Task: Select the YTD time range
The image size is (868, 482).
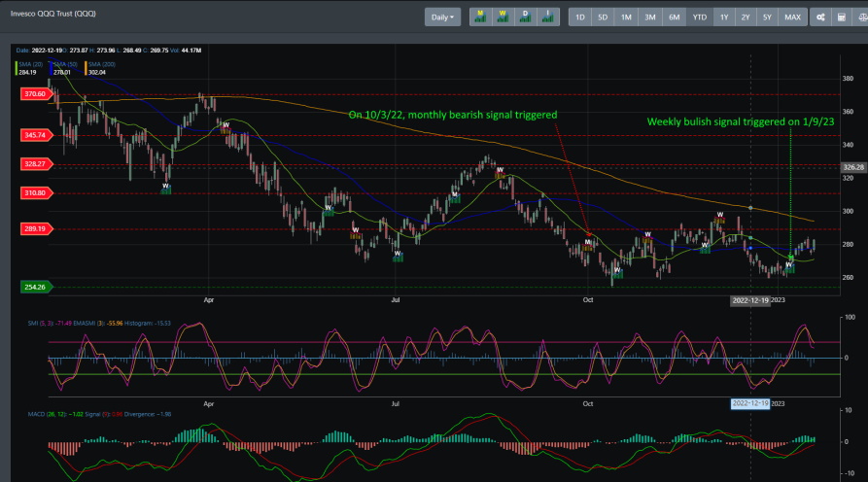Action: [700, 17]
